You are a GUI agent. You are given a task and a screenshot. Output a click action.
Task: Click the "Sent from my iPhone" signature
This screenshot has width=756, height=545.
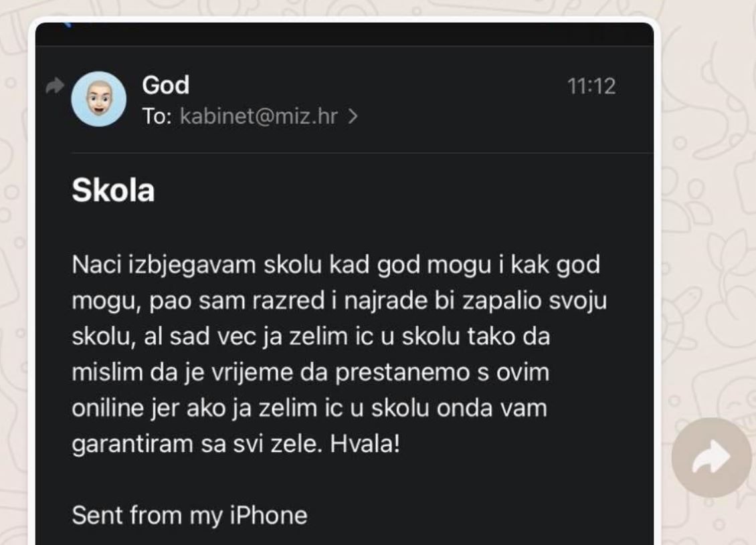coord(189,516)
